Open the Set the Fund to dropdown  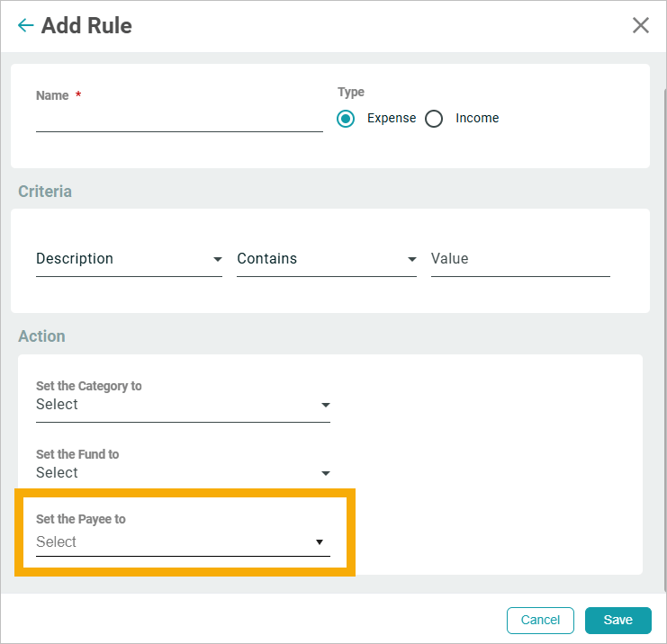click(x=183, y=473)
